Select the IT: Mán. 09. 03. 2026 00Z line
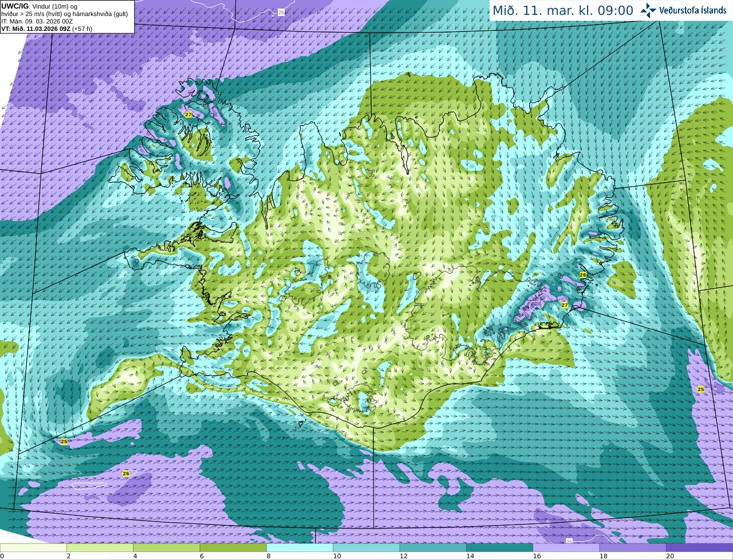The image size is (733, 560). pyautogui.click(x=37, y=21)
